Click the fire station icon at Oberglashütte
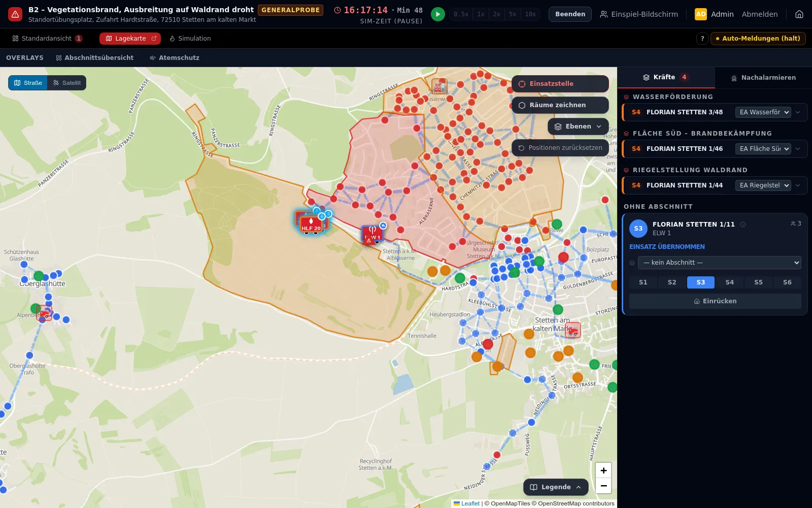This screenshot has height=508, width=812. pos(45,314)
